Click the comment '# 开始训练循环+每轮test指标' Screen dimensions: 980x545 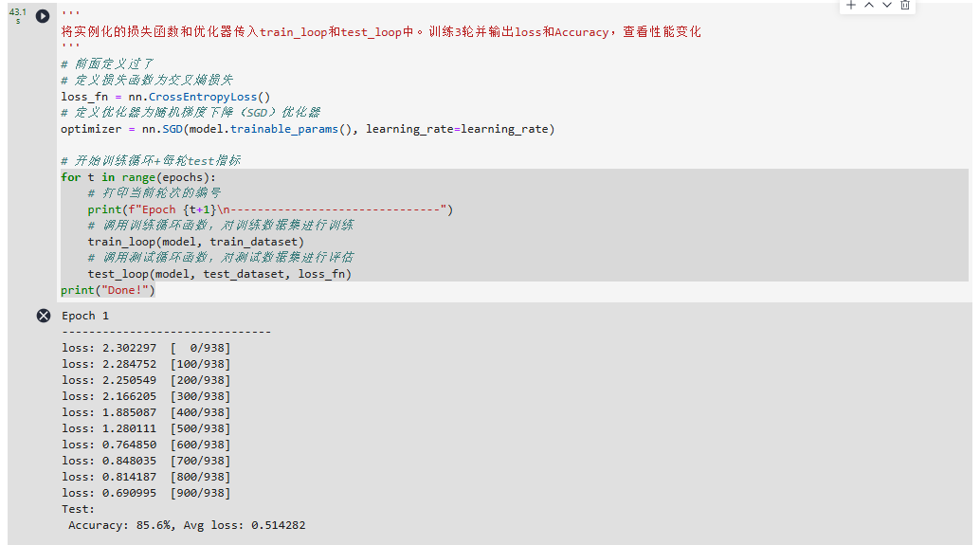pos(151,160)
